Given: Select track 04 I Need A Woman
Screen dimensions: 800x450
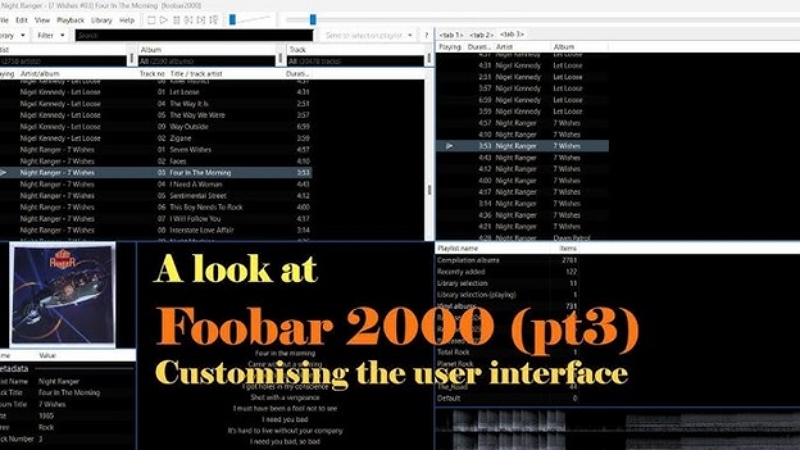Looking at the screenshot, I should pyautogui.click(x=156, y=184).
